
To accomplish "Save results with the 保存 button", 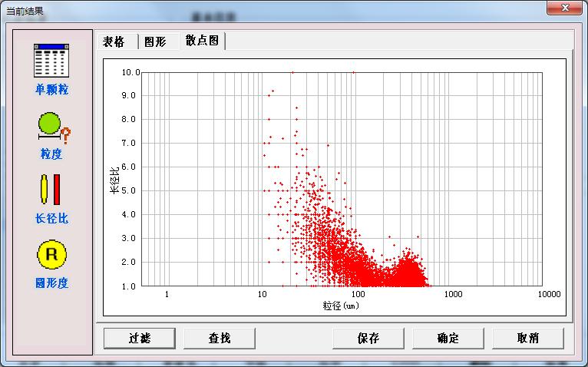I will [x=368, y=338].
